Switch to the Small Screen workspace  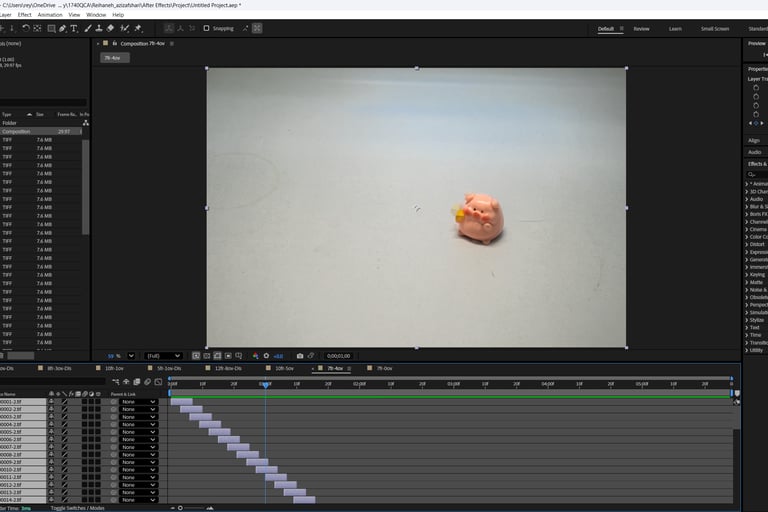pos(715,29)
